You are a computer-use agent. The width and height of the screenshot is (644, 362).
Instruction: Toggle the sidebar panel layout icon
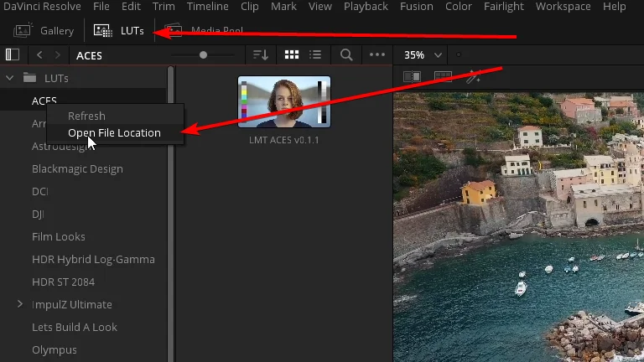(x=13, y=54)
